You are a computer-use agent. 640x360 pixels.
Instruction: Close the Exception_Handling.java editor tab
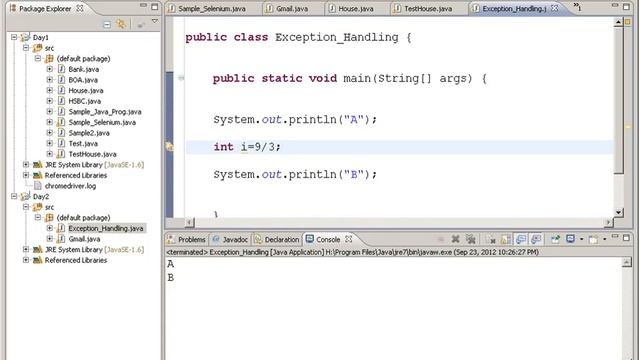pos(555,8)
